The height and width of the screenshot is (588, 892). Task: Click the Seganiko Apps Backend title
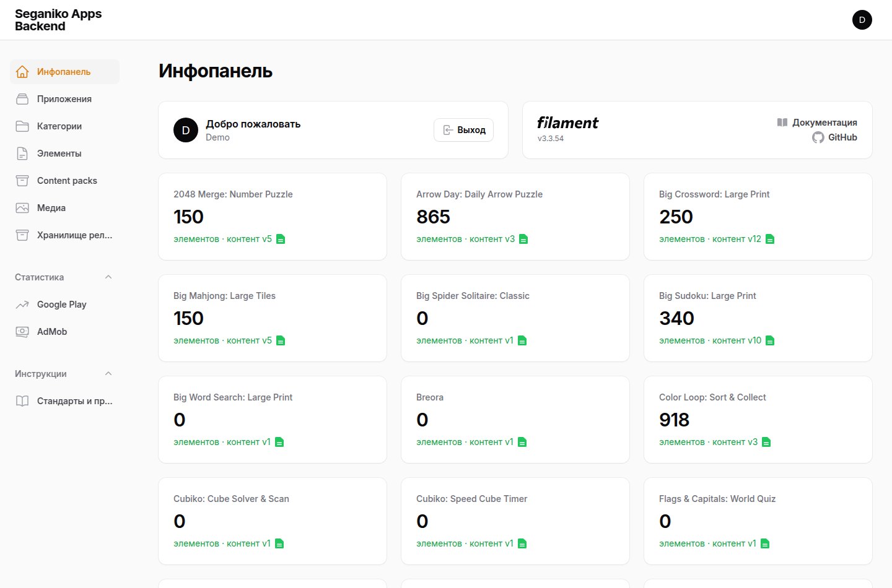pyautogui.click(x=58, y=20)
